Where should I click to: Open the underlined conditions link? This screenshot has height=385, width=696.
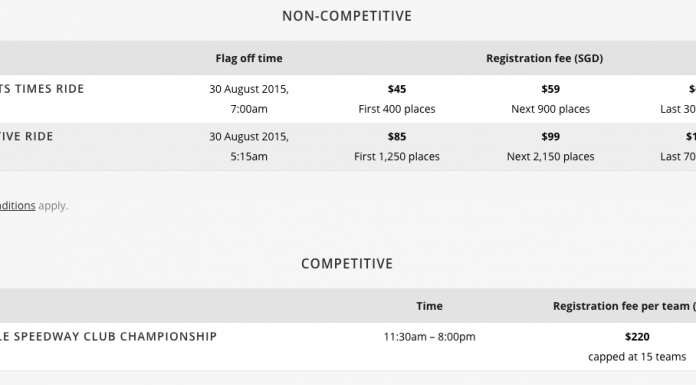point(17,206)
